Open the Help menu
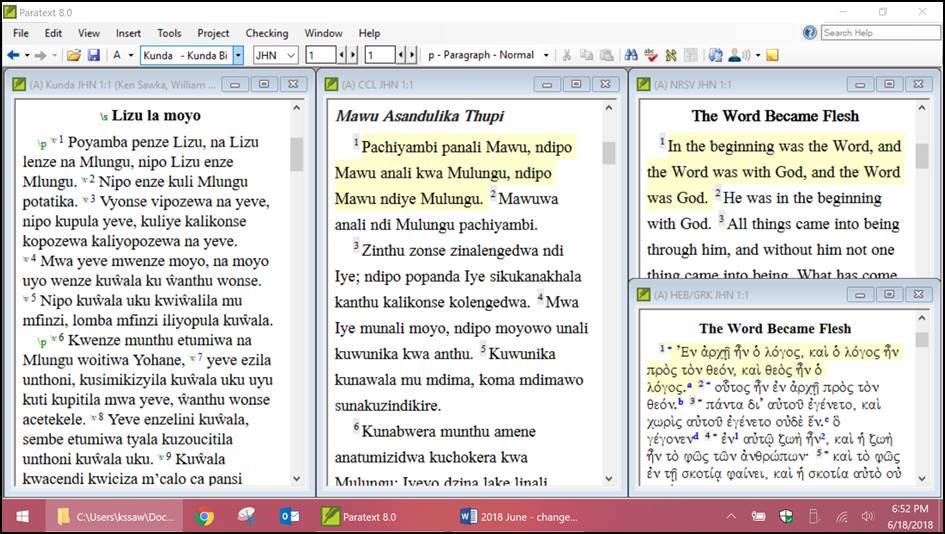 (369, 33)
